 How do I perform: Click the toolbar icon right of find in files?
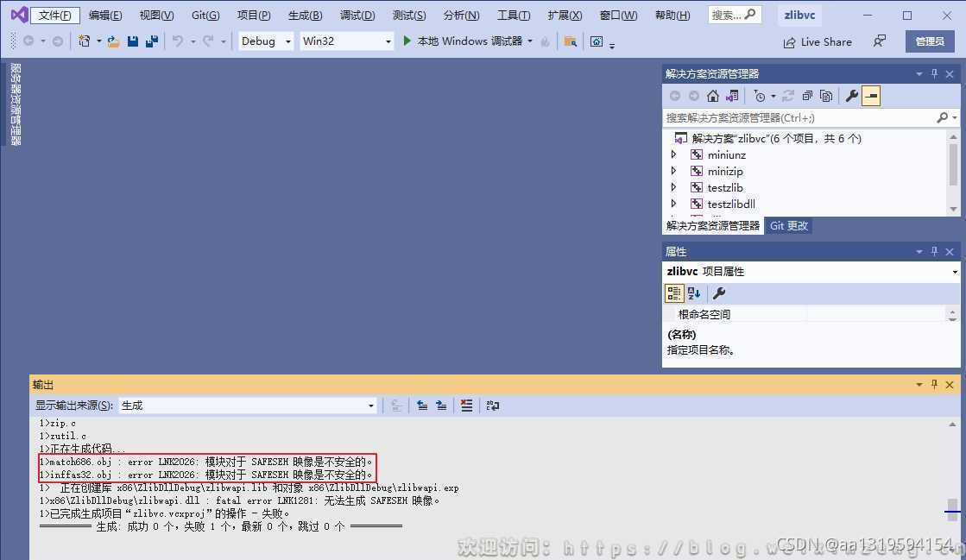pyautogui.click(x=597, y=41)
